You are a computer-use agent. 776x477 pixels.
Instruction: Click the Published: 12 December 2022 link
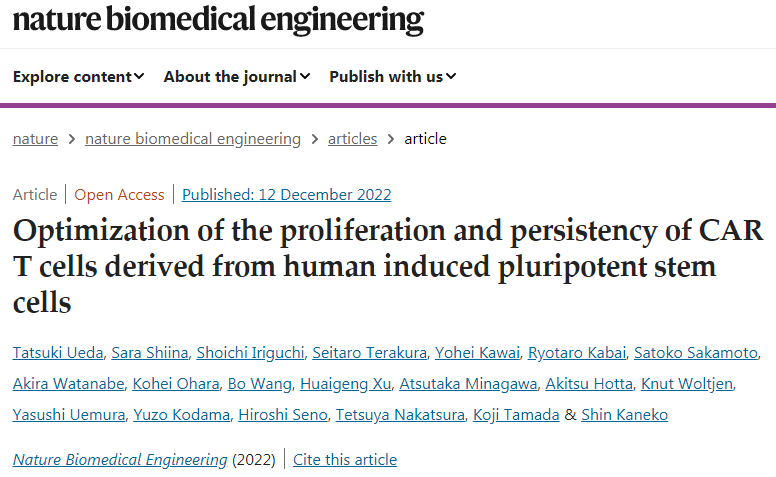[x=286, y=194]
